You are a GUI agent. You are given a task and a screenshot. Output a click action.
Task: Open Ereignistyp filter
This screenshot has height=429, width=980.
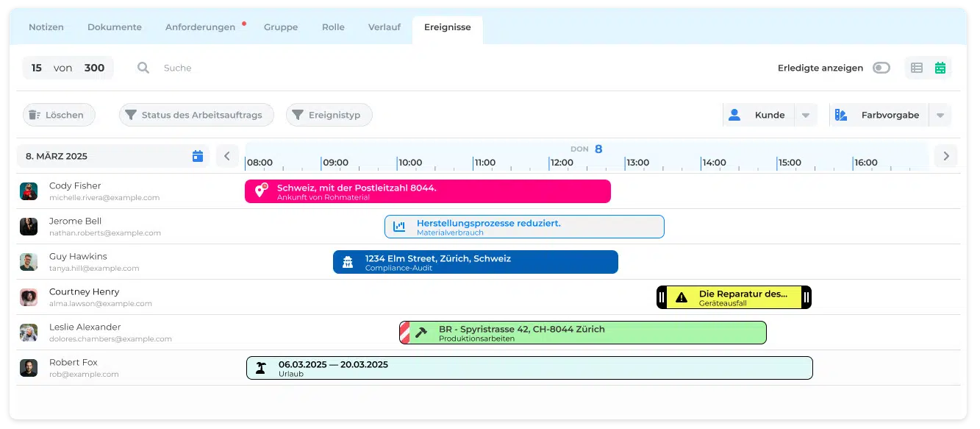coord(329,115)
